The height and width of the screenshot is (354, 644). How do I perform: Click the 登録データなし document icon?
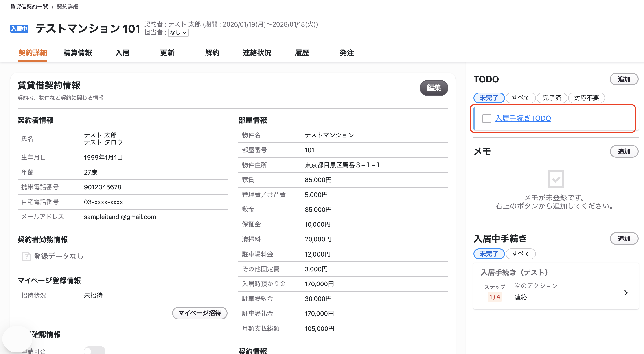[x=26, y=257]
